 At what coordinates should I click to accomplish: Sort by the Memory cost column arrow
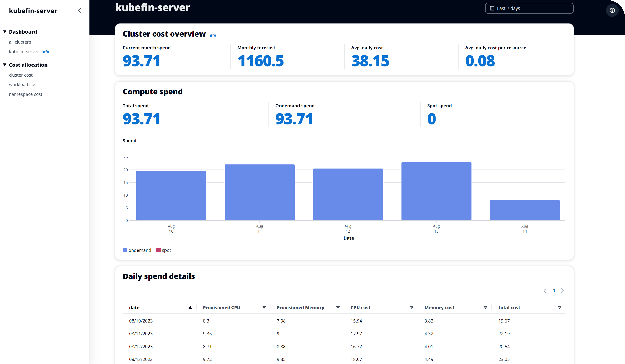(485, 307)
